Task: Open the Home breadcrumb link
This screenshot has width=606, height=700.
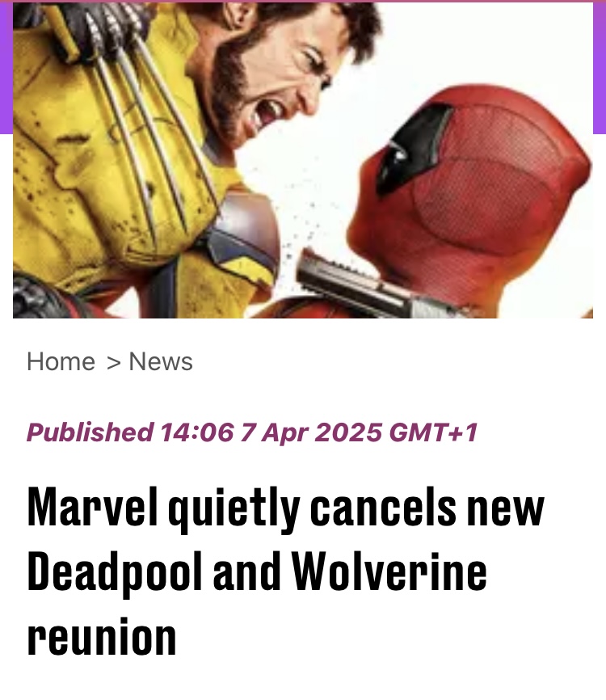Action: (61, 361)
